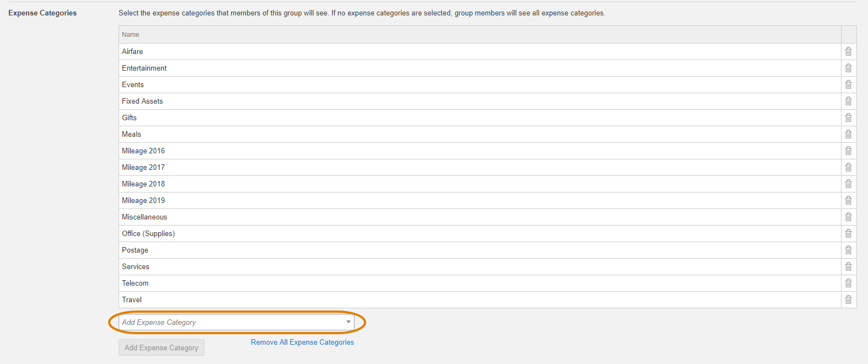Click Remove All Expense Categories link
868x364 pixels.
(302, 342)
